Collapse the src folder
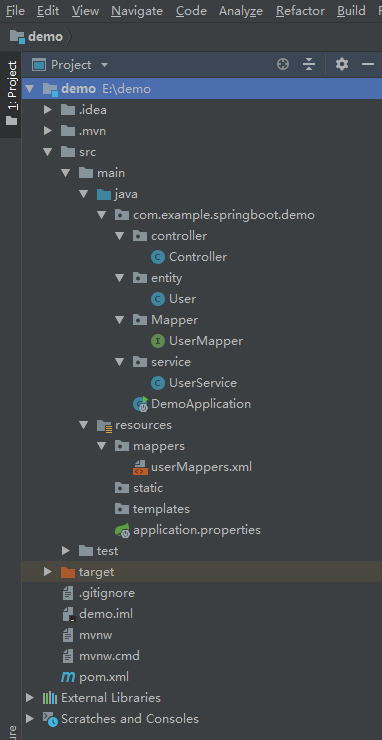This screenshot has width=382, height=740. coord(48,152)
